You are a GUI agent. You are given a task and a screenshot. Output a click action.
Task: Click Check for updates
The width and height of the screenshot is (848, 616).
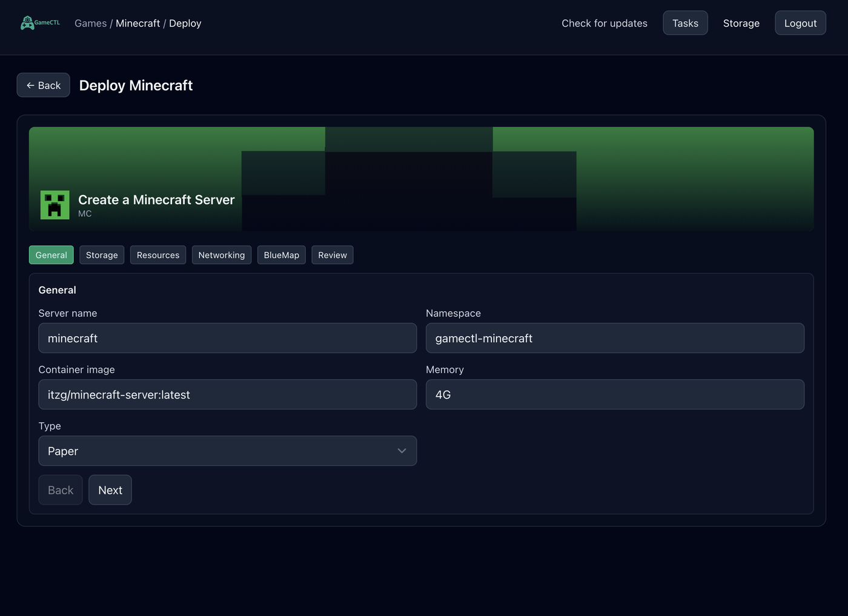click(605, 23)
